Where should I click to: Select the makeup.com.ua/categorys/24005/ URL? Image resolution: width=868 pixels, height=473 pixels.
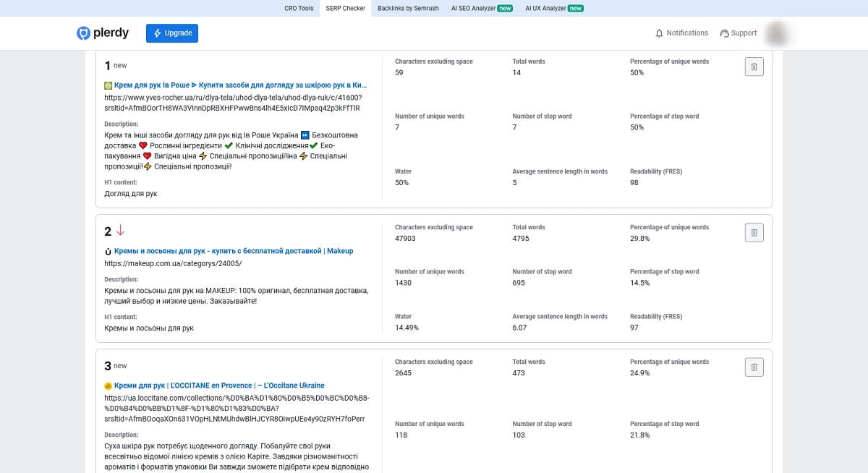173,264
